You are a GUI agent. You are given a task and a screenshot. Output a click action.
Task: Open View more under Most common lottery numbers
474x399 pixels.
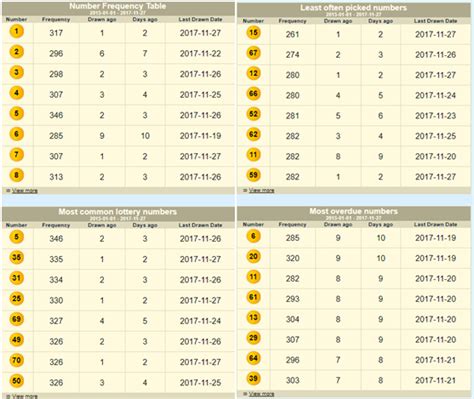point(25,396)
